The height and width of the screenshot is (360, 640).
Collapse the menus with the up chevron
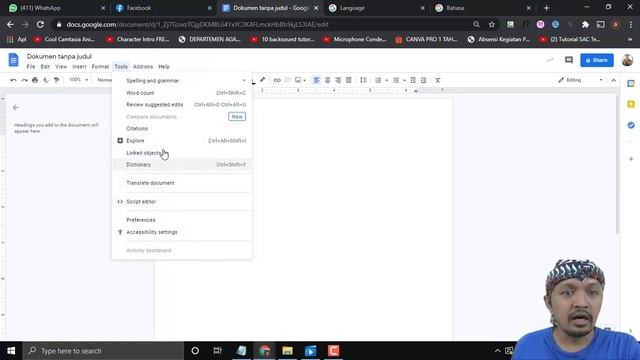point(613,80)
